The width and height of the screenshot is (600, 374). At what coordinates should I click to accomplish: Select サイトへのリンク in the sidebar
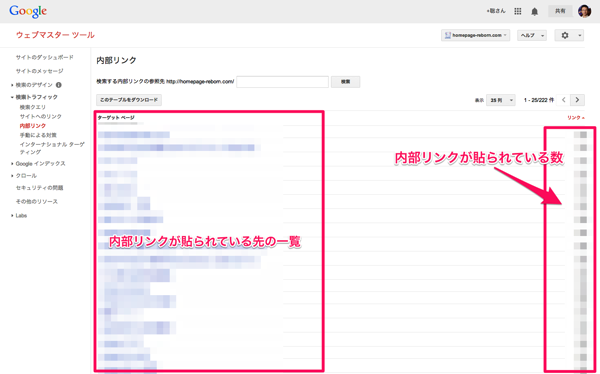41,116
